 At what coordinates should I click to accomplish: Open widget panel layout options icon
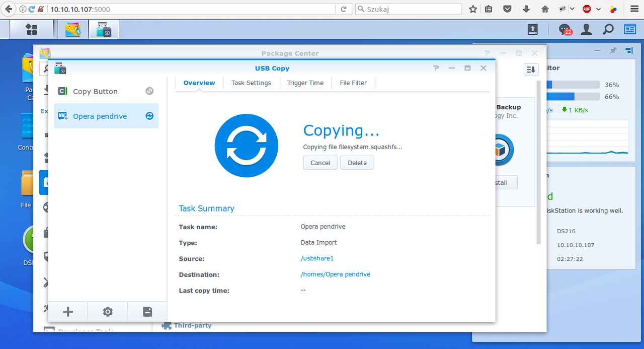629,51
